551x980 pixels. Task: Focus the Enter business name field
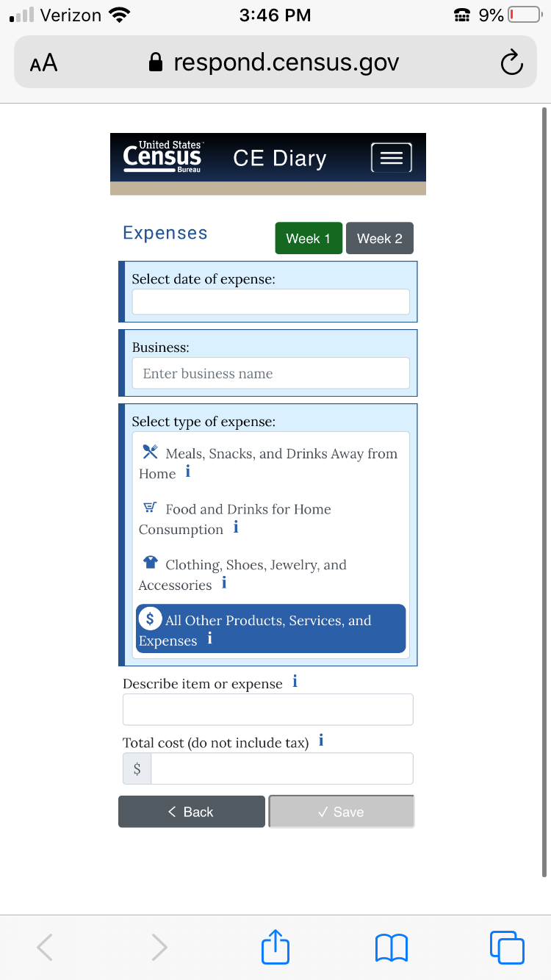pos(270,373)
